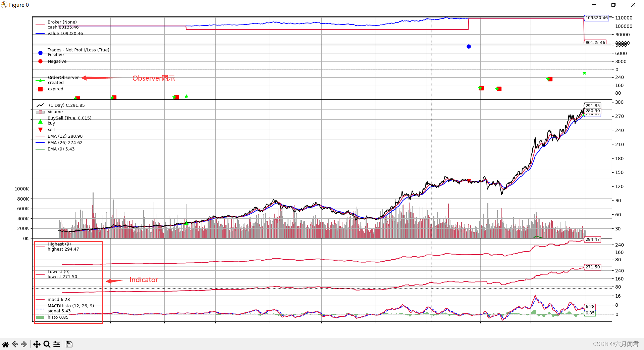644x350 pixels.
Task: Click the 280.90 EMA price tag
Action: point(593,111)
